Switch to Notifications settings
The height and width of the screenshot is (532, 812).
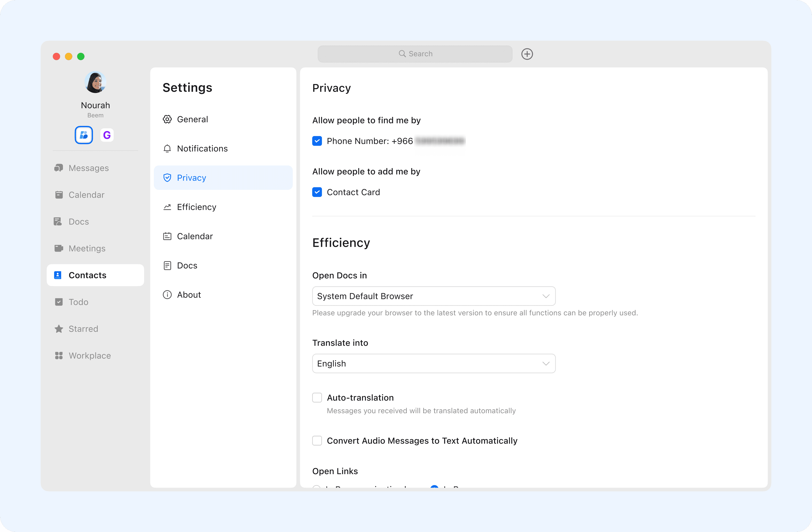(x=202, y=148)
